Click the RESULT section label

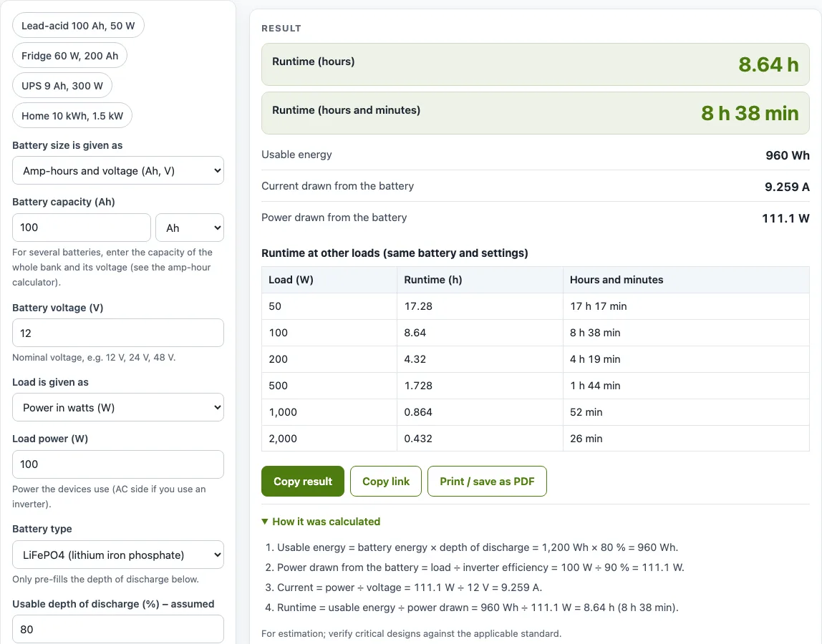pos(281,29)
